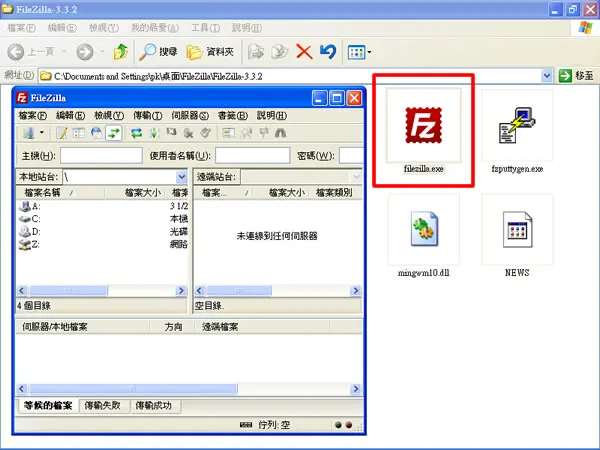This screenshot has height=450, width=600.
Task: Open the FileZilla Site Manager icon
Action: click(x=29, y=133)
